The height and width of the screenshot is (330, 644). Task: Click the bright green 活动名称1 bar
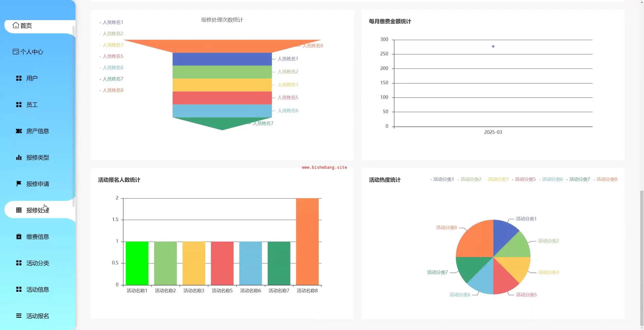137,263
